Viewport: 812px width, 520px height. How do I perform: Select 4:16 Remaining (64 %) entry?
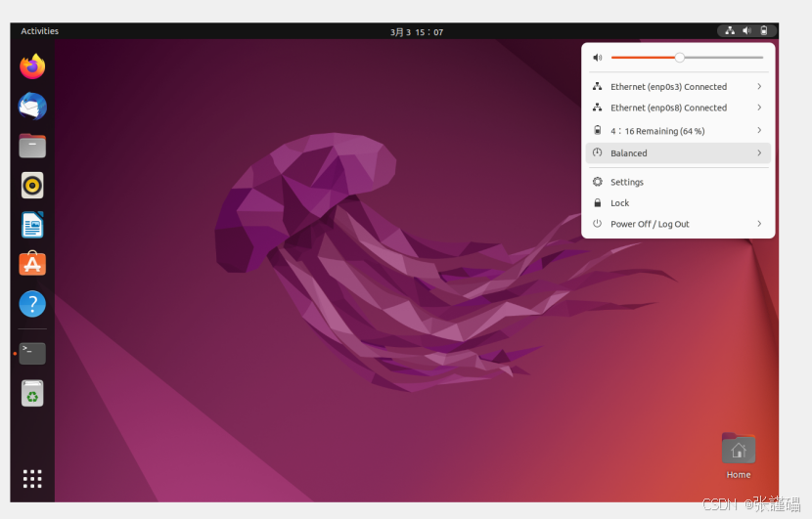(x=678, y=130)
